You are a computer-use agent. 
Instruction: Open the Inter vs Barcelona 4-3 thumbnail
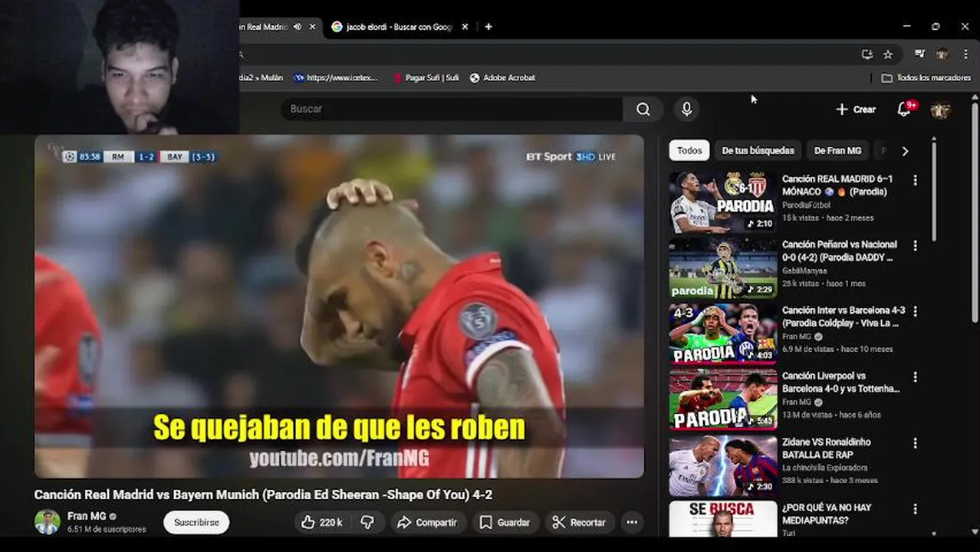point(722,333)
